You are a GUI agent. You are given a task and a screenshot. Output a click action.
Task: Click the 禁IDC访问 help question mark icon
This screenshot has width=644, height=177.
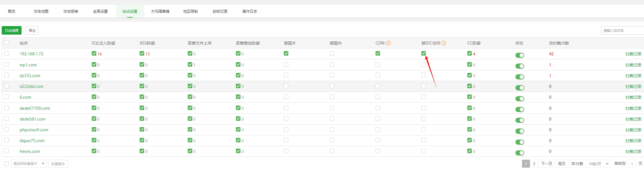point(444,43)
